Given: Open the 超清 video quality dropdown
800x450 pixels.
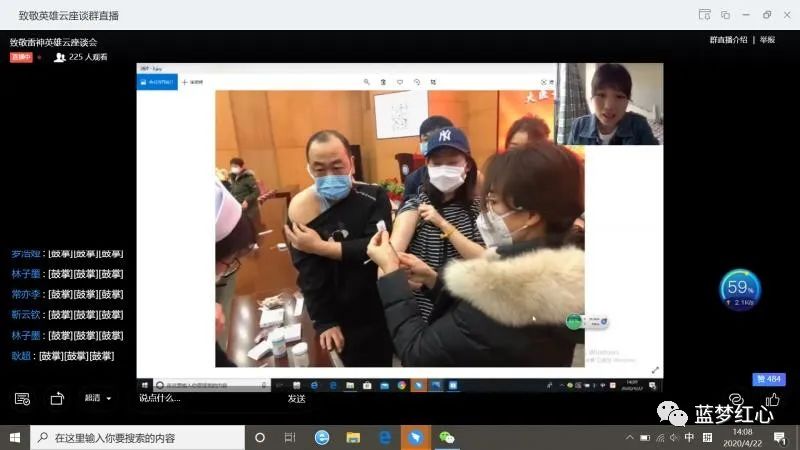Looking at the screenshot, I should coord(98,398).
